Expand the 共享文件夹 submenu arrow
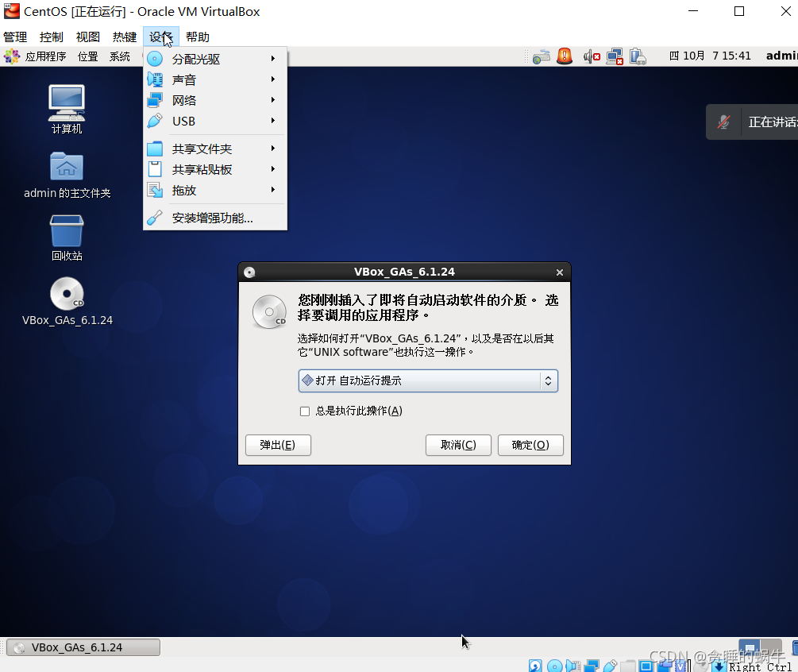The width and height of the screenshot is (798, 672). point(273,149)
